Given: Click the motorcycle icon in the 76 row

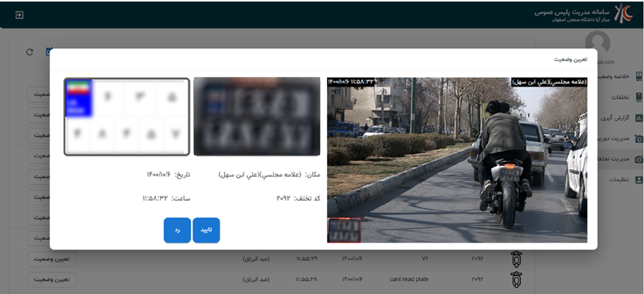Looking at the screenshot, I should click(516, 258).
